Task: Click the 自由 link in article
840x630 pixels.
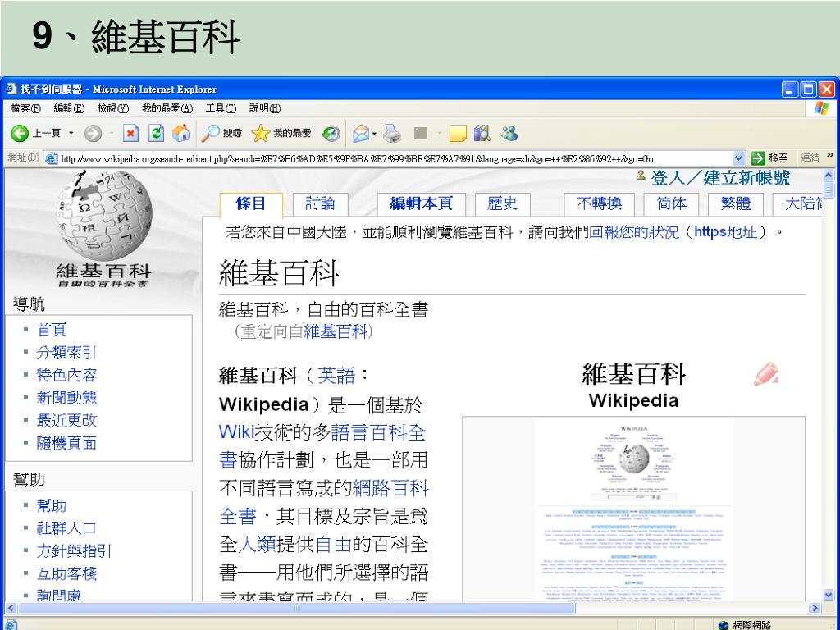Action: 333,545
